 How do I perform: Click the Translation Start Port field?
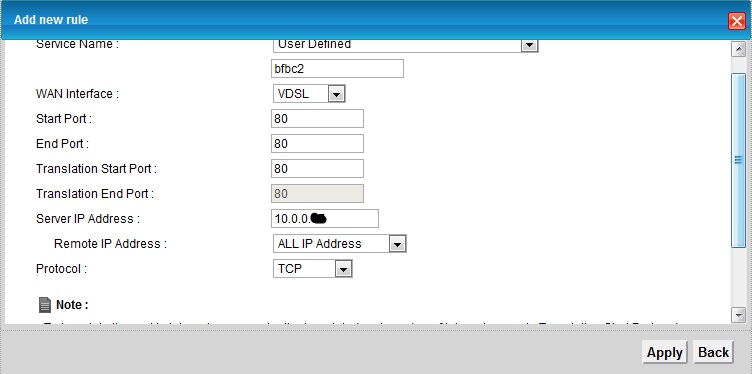317,168
